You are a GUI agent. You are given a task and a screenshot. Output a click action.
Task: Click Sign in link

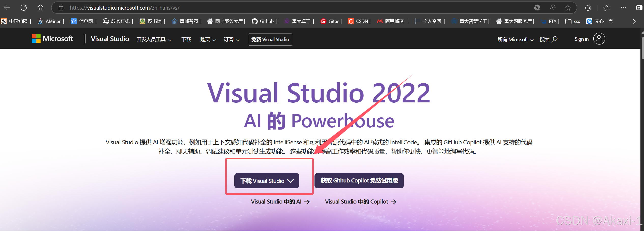[x=581, y=39]
